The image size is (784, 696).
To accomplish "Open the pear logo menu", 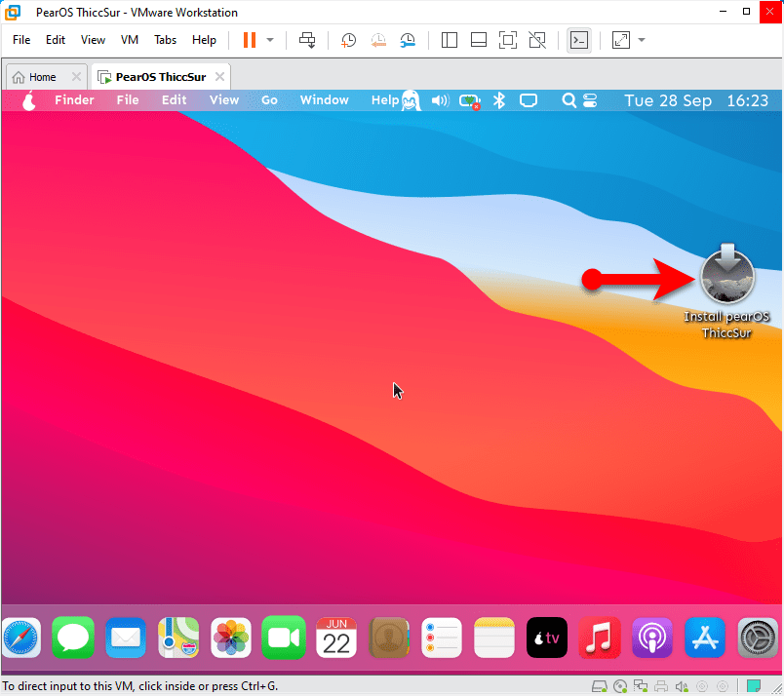I will (x=29, y=100).
